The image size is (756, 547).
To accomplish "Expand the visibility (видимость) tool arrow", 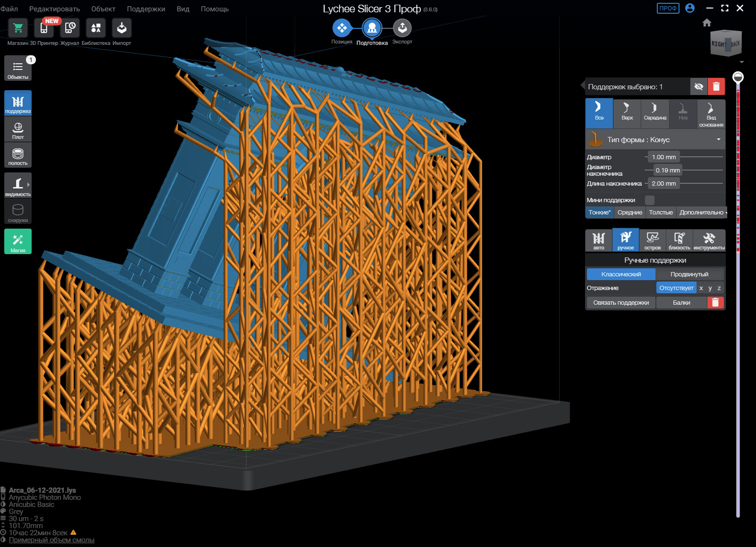I will pyautogui.click(x=28, y=185).
